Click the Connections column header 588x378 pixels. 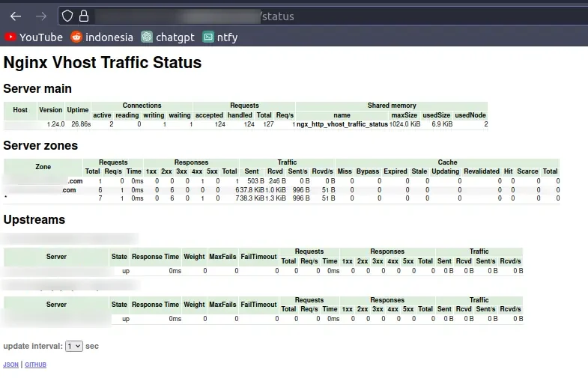(142, 106)
